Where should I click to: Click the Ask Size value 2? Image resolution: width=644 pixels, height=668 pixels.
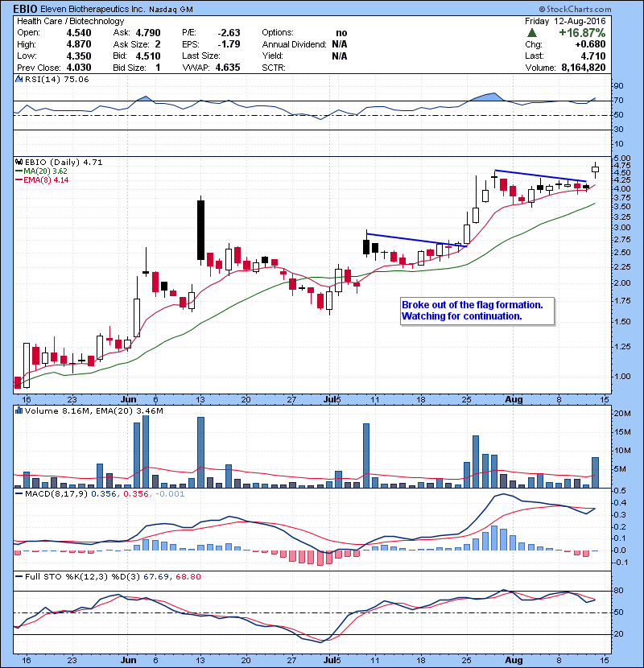click(x=158, y=44)
